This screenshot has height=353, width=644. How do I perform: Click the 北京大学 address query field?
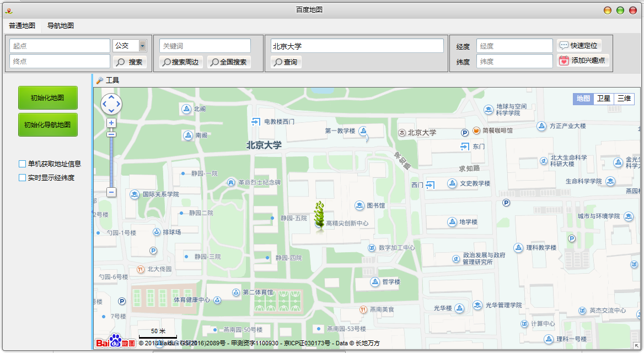(357, 46)
